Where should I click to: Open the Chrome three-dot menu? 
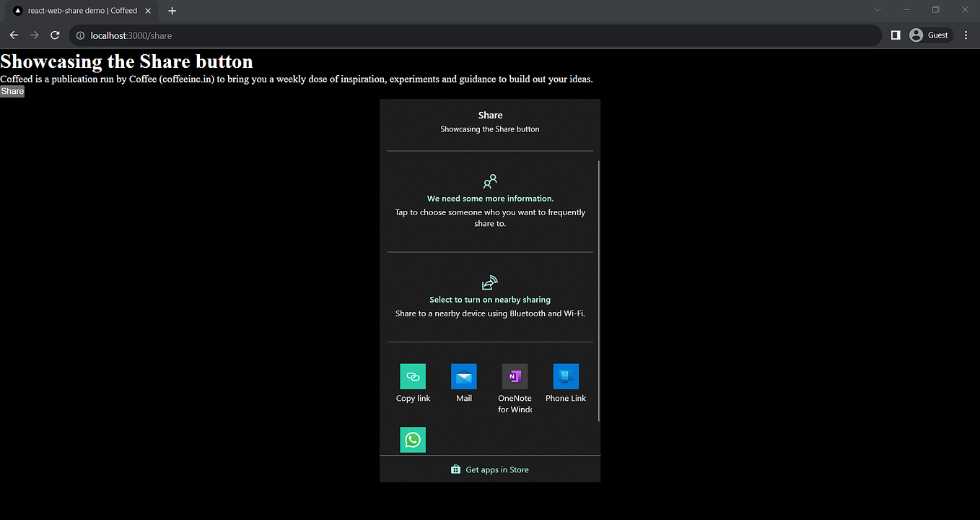pyautogui.click(x=966, y=35)
